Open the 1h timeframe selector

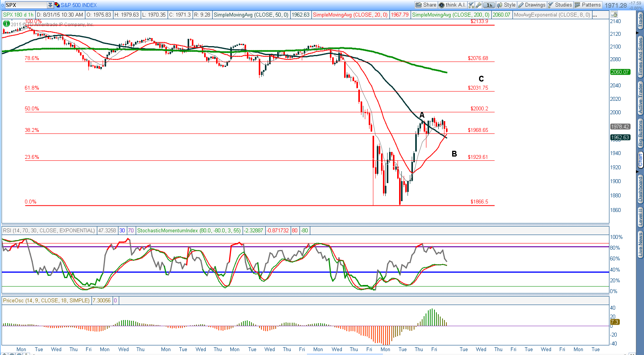pyautogui.click(x=489, y=5)
